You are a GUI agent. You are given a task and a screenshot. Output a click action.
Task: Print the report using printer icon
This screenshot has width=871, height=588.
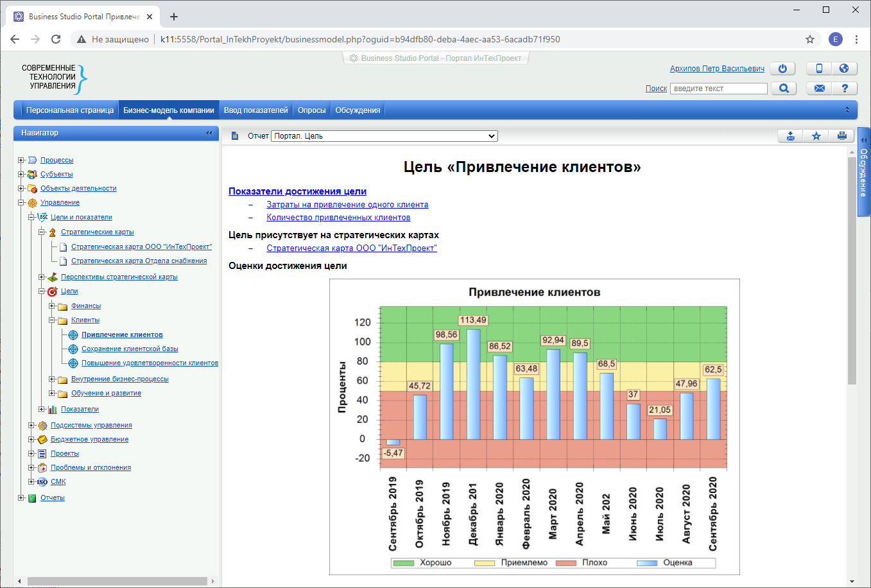click(841, 136)
